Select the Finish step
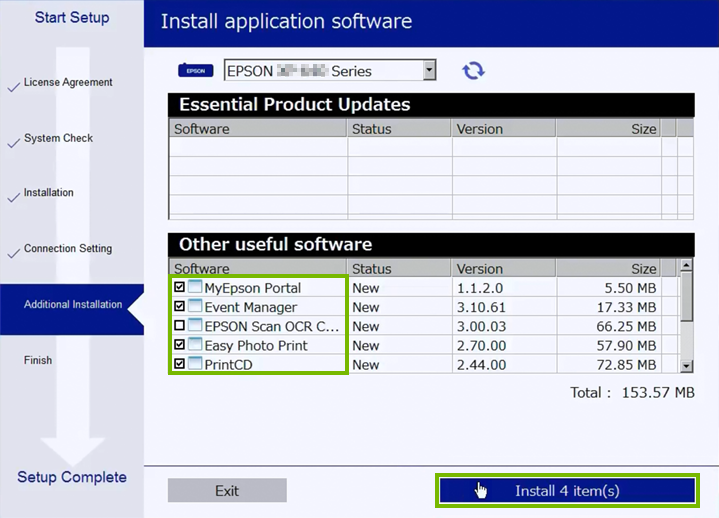 38,360
